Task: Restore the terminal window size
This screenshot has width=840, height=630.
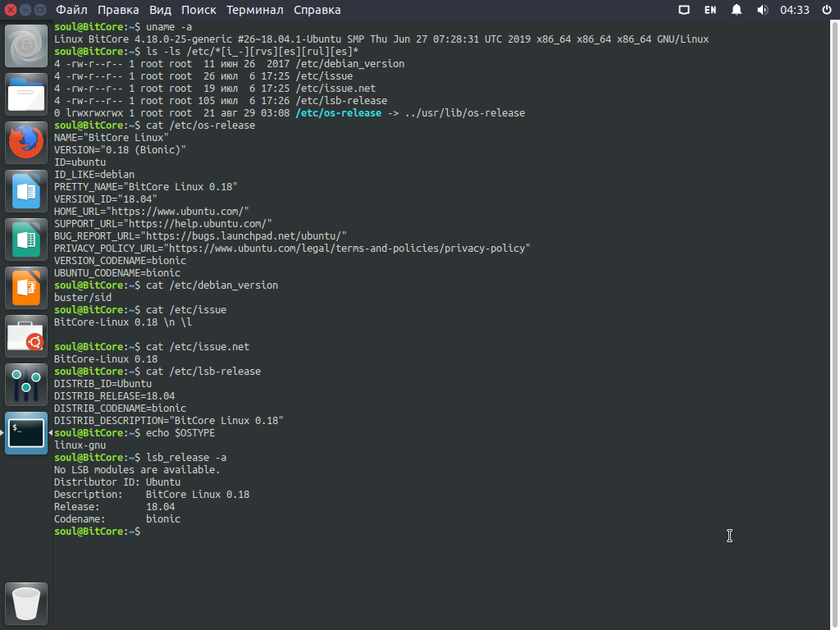Action: pyautogui.click(x=39, y=10)
